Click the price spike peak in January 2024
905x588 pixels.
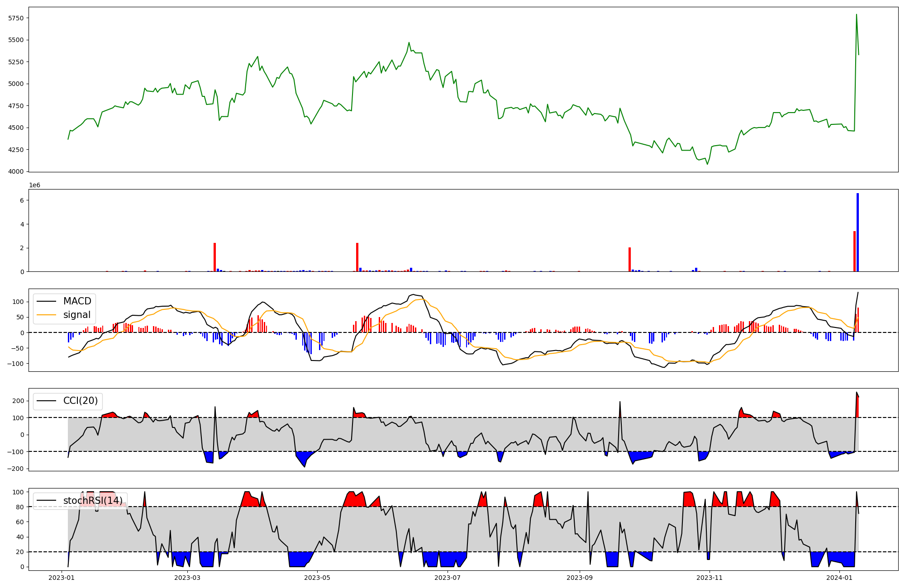point(856,15)
